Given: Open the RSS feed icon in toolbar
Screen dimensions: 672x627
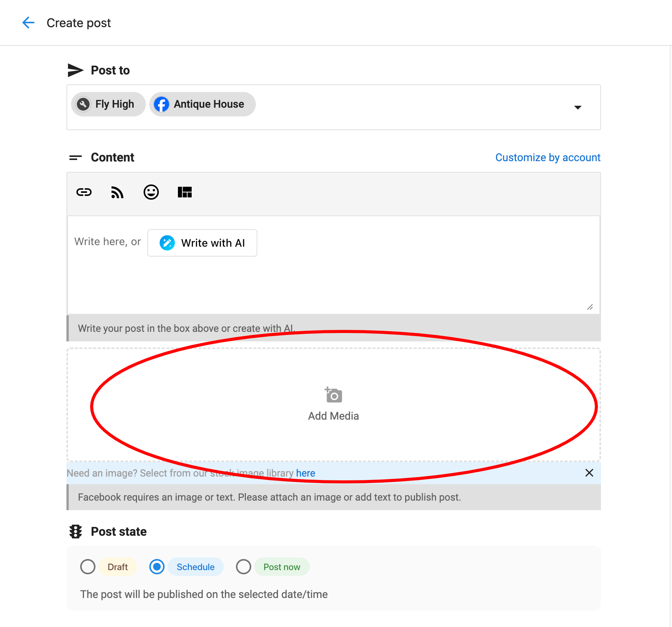Looking at the screenshot, I should pos(117,192).
